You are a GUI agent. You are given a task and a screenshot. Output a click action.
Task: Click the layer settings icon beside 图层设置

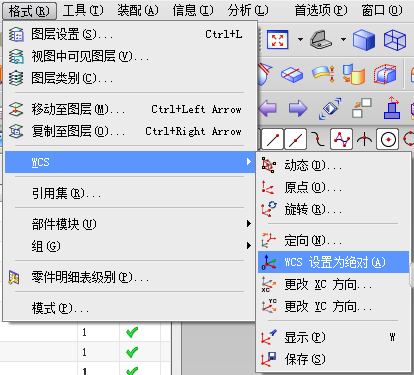coord(16,34)
